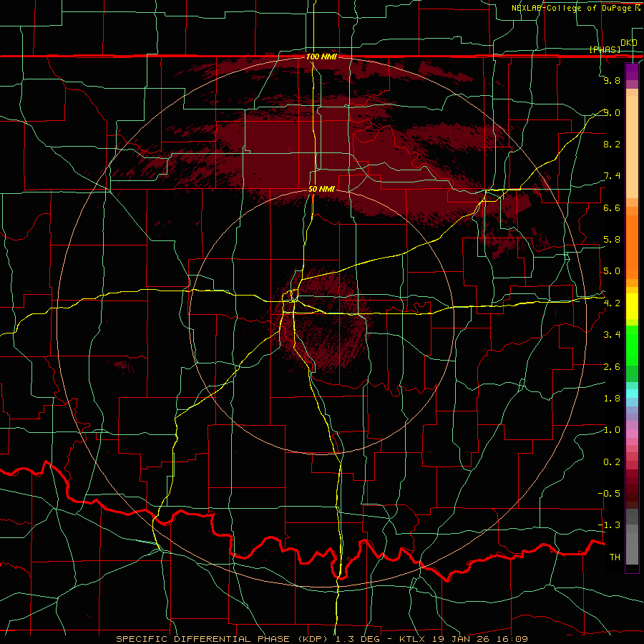Click the 7.4 scale value
This screenshot has height=644, width=644.
click(x=612, y=176)
